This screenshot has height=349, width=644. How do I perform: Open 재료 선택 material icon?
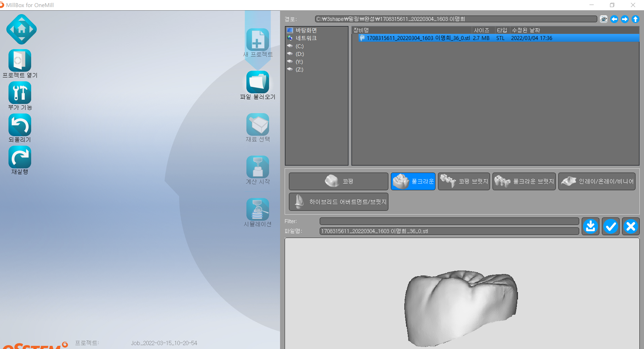tap(258, 124)
